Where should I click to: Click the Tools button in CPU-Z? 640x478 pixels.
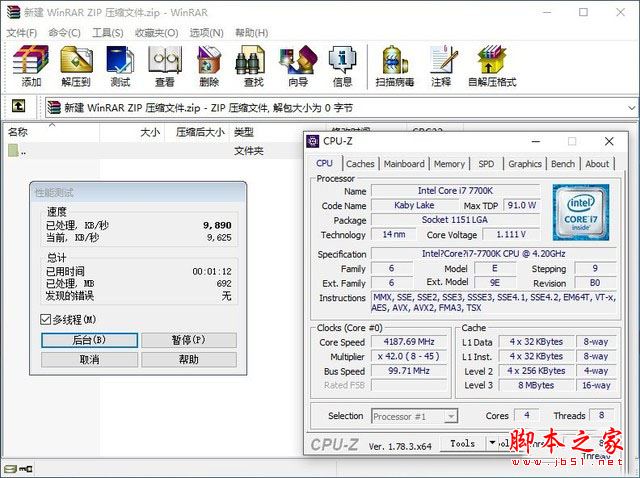462,443
